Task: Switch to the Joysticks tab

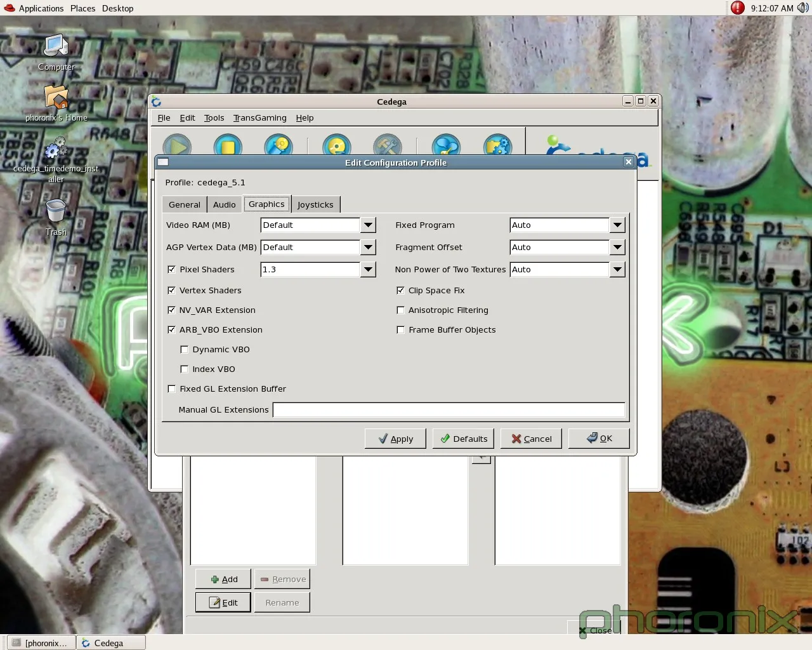Action: point(315,204)
